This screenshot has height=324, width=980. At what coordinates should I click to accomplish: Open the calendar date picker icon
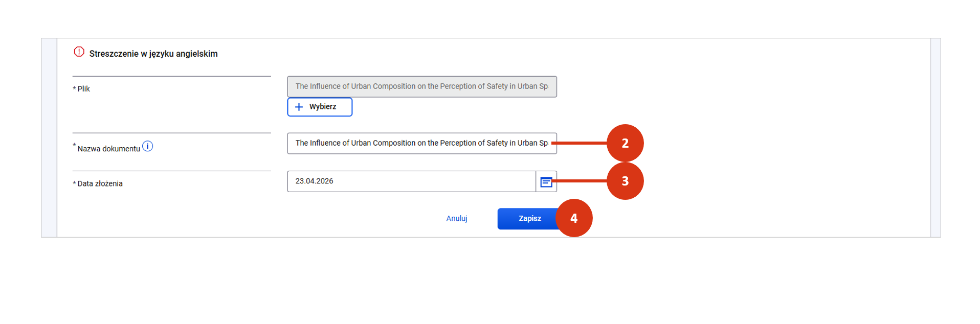(546, 181)
